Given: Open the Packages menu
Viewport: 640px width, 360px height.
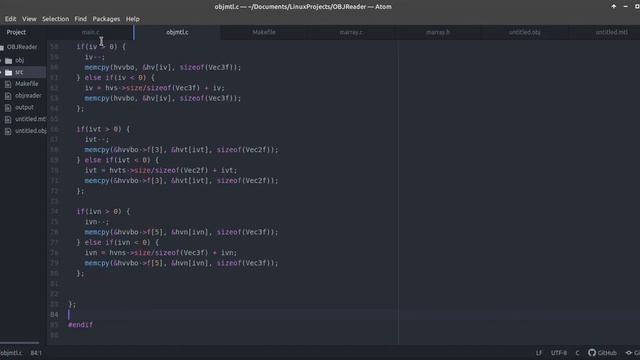Looking at the screenshot, I should tap(106, 19).
